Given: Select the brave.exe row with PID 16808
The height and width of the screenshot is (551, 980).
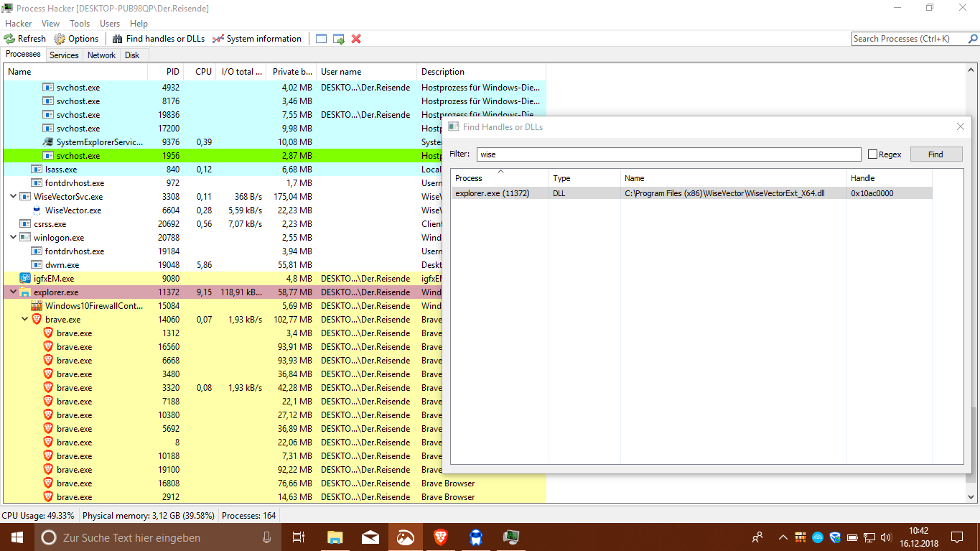Looking at the screenshot, I should point(275,483).
